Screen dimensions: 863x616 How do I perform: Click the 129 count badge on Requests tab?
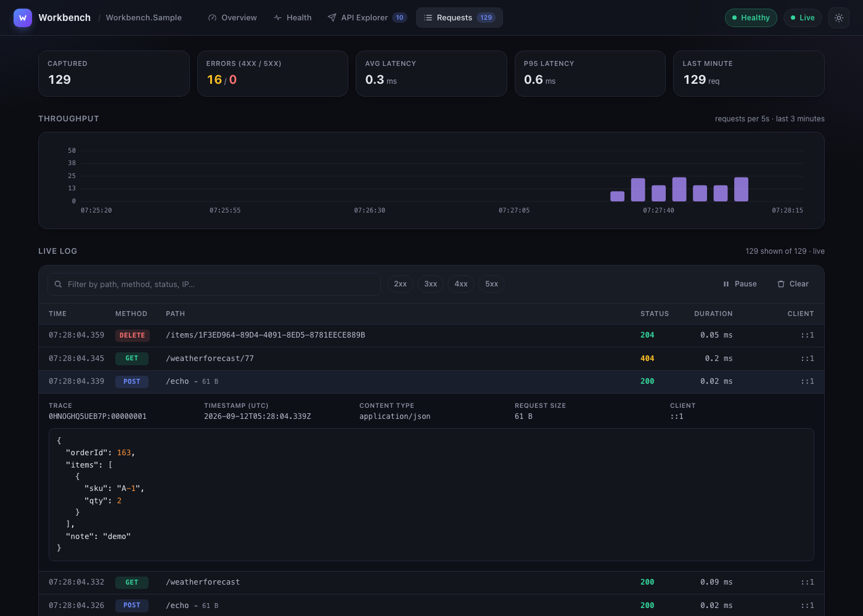486,18
